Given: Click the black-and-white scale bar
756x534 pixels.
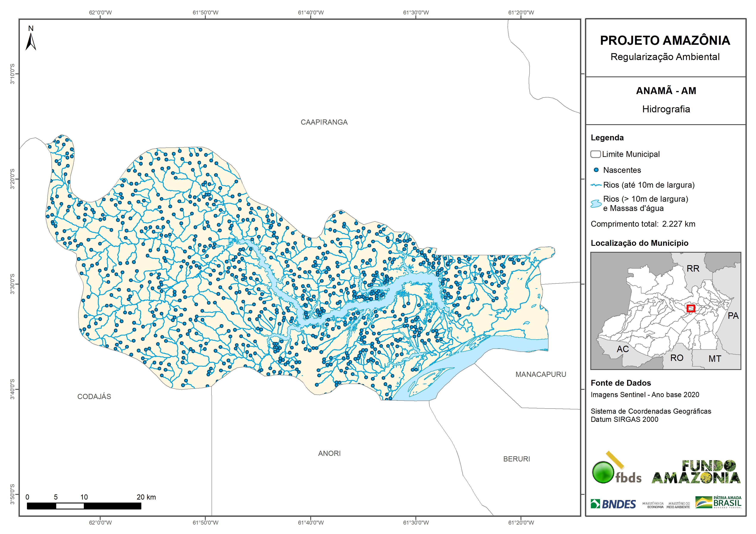Looking at the screenshot, I should (84, 506).
